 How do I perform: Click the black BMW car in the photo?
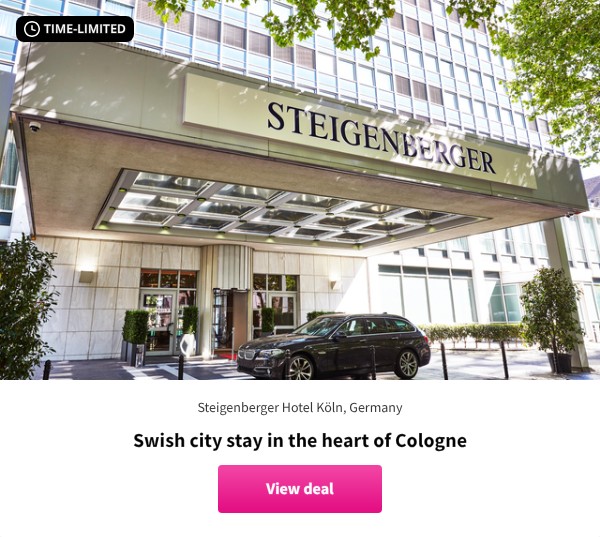coord(334,346)
